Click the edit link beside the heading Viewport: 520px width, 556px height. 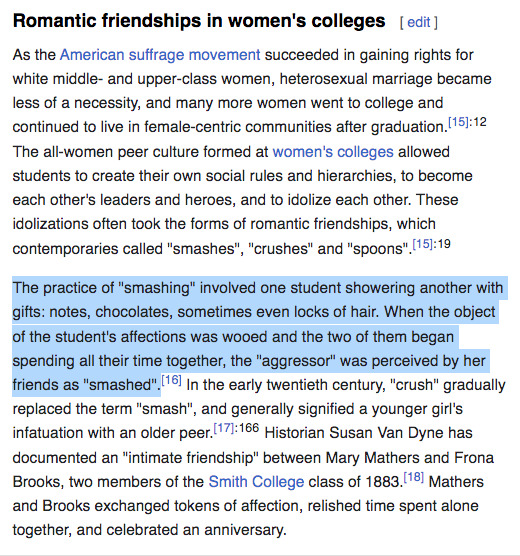click(419, 22)
